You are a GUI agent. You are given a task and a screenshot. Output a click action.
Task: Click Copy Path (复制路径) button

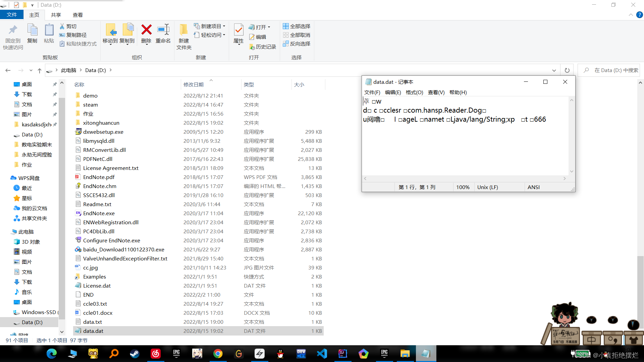coord(73,35)
